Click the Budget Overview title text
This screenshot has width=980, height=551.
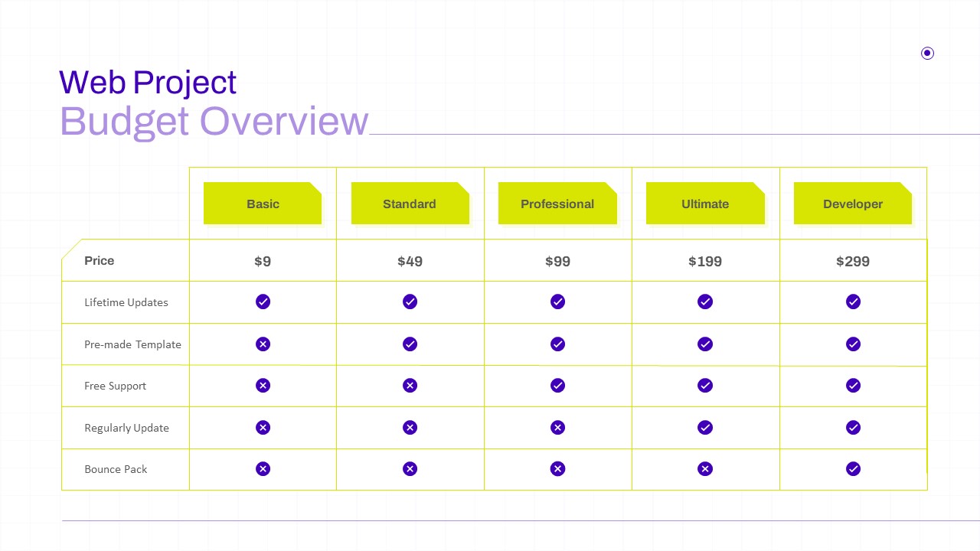click(x=214, y=122)
